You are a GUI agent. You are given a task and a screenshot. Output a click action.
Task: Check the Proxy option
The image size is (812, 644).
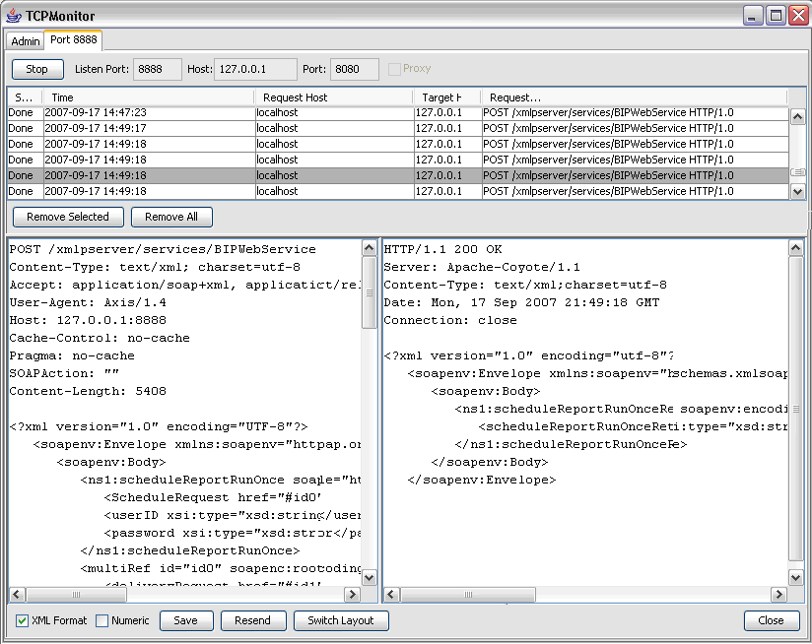coord(392,69)
